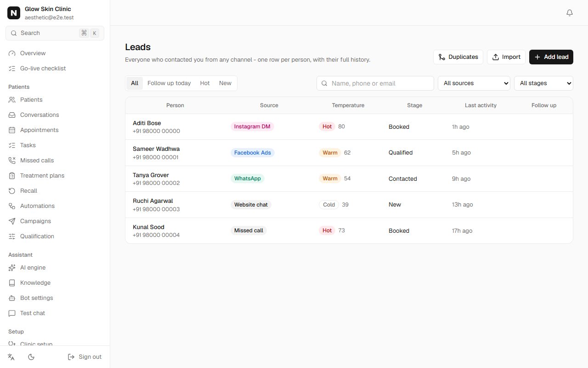The height and width of the screenshot is (368, 588).
Task: Open Automations page
Action: coord(55,206)
